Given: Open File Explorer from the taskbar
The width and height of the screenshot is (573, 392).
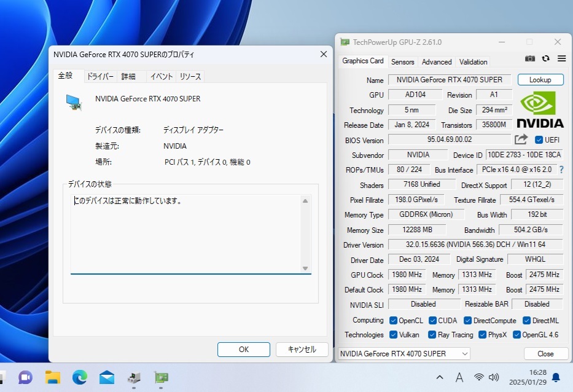Looking at the screenshot, I should click(53, 377).
